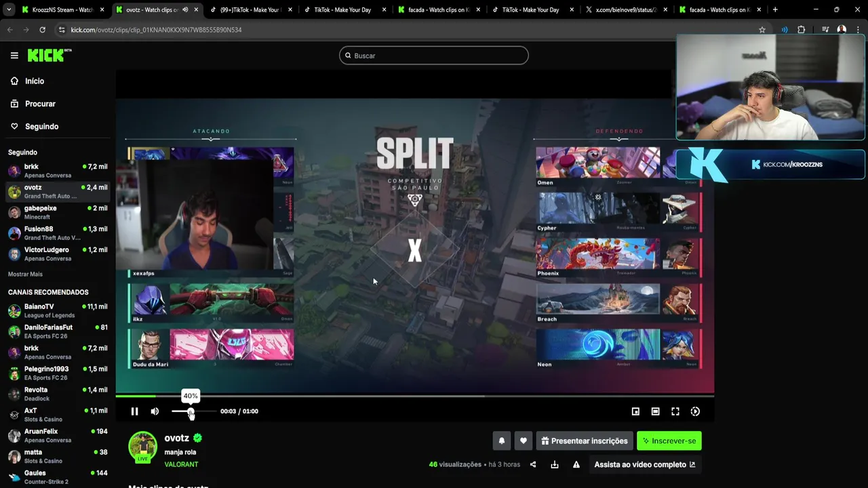Download the clip
Screen dimensions: 868x488
click(x=555, y=464)
